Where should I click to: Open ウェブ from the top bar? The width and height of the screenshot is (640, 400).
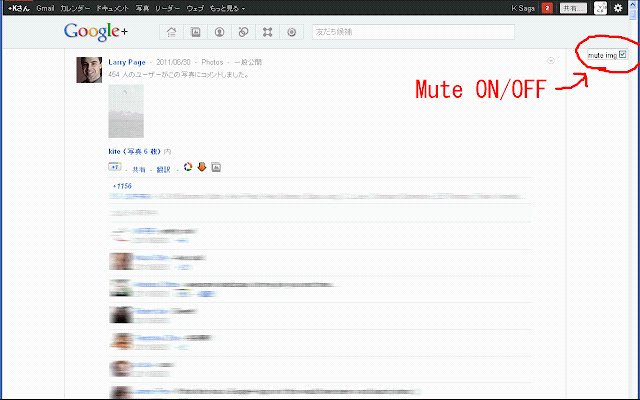[195, 8]
